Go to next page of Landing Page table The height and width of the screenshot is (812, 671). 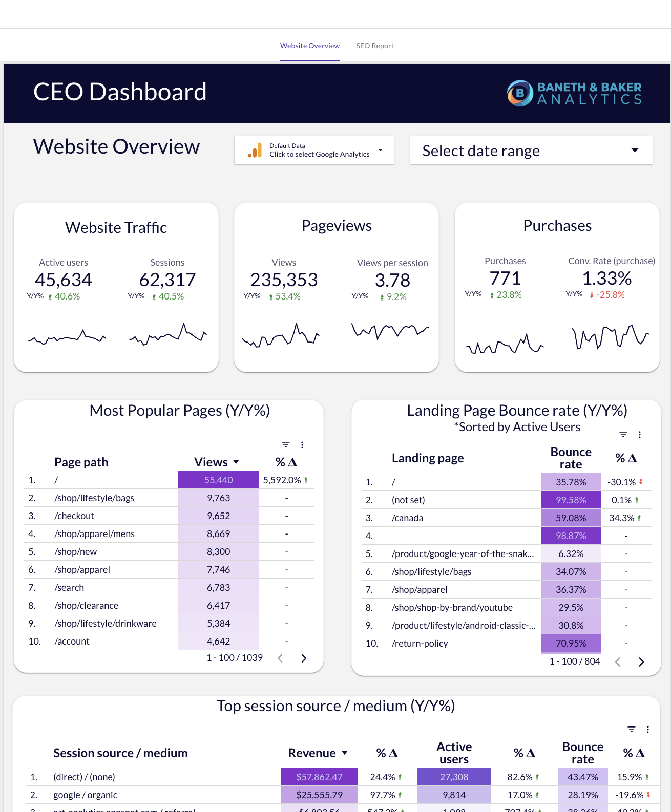click(x=641, y=662)
